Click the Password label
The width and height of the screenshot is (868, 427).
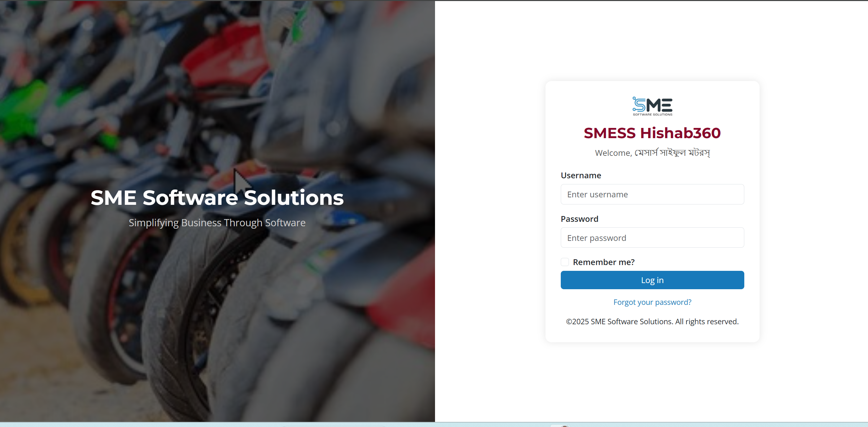click(x=579, y=219)
